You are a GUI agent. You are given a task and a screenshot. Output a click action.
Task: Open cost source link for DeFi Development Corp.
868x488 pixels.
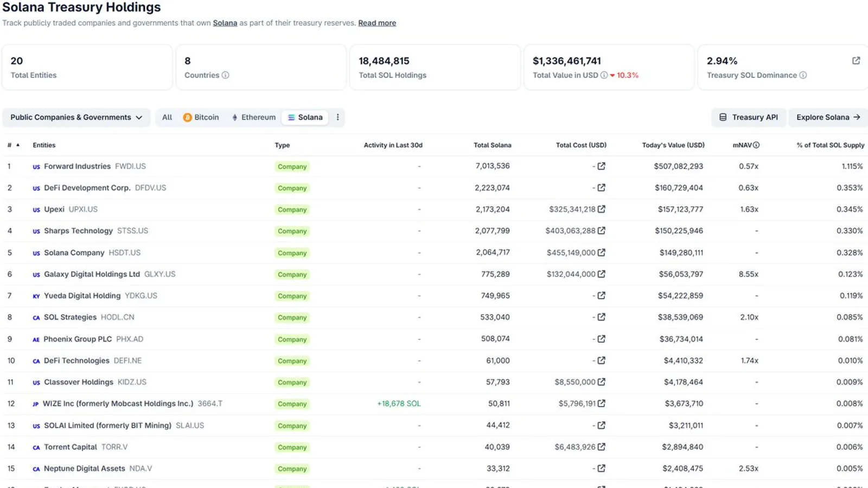pos(601,188)
